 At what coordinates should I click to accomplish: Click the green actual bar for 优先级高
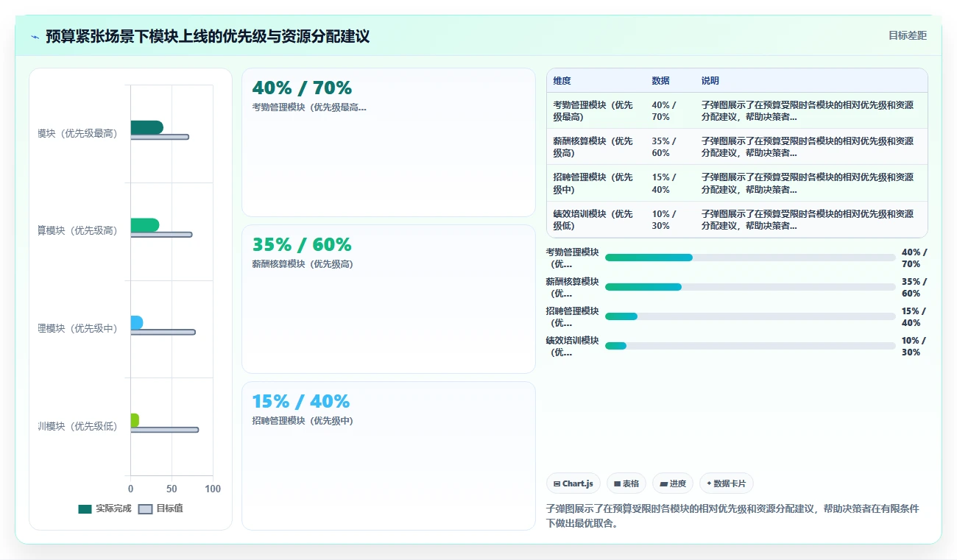144,225
